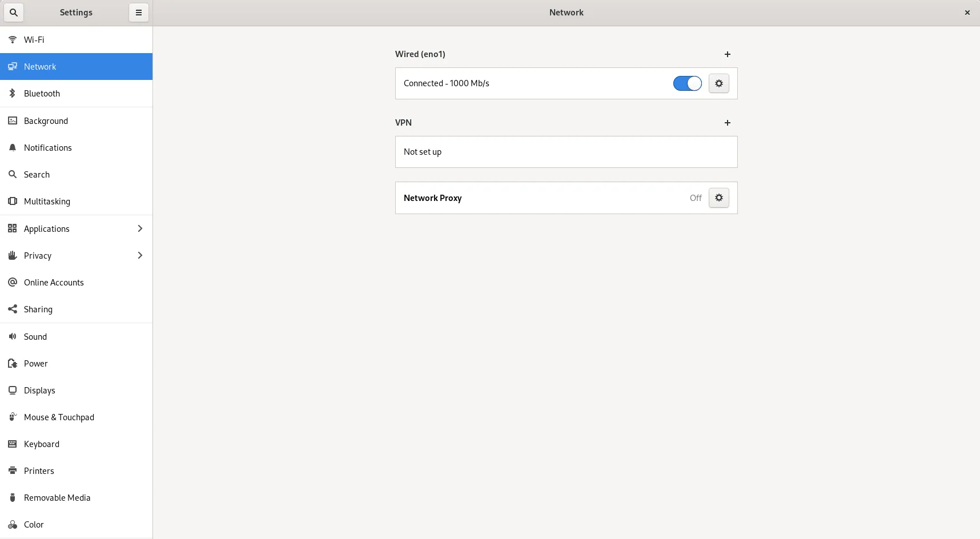Open Network Proxy gear settings
Screen dimensions: 980x539
(x=719, y=198)
